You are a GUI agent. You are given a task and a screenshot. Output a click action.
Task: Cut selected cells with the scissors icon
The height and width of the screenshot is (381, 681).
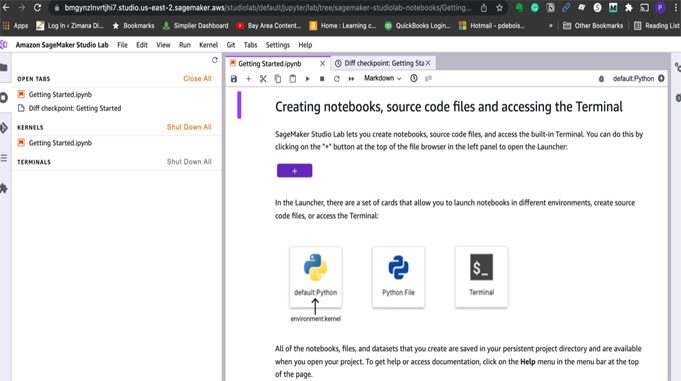(x=263, y=79)
